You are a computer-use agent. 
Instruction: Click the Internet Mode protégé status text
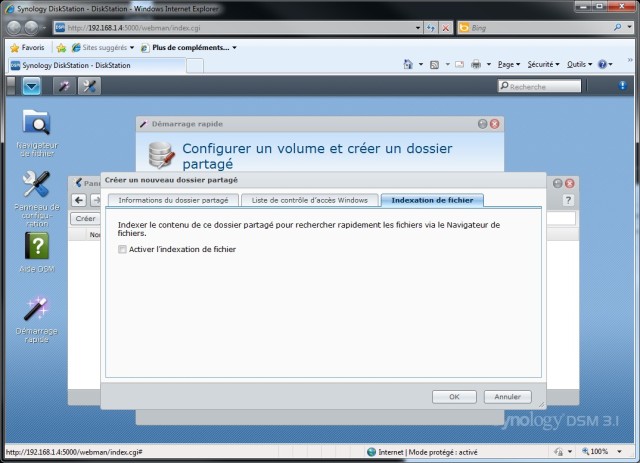pyautogui.click(x=428, y=452)
